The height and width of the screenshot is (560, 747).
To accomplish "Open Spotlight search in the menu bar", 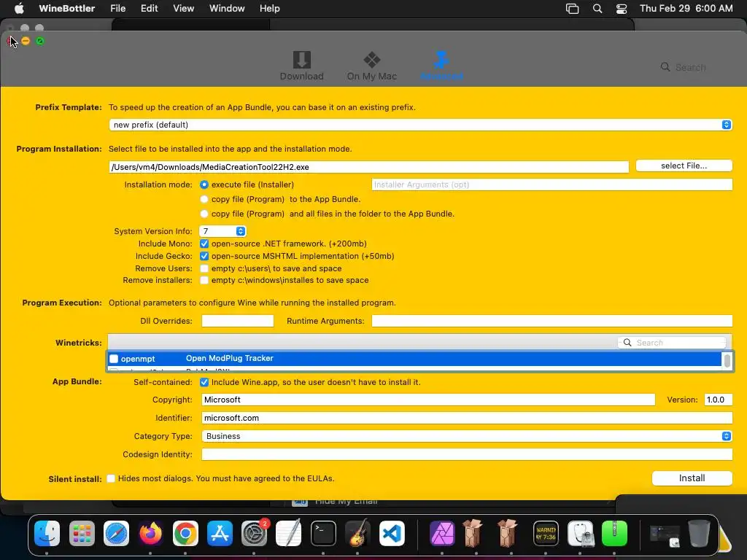I will [x=597, y=8].
